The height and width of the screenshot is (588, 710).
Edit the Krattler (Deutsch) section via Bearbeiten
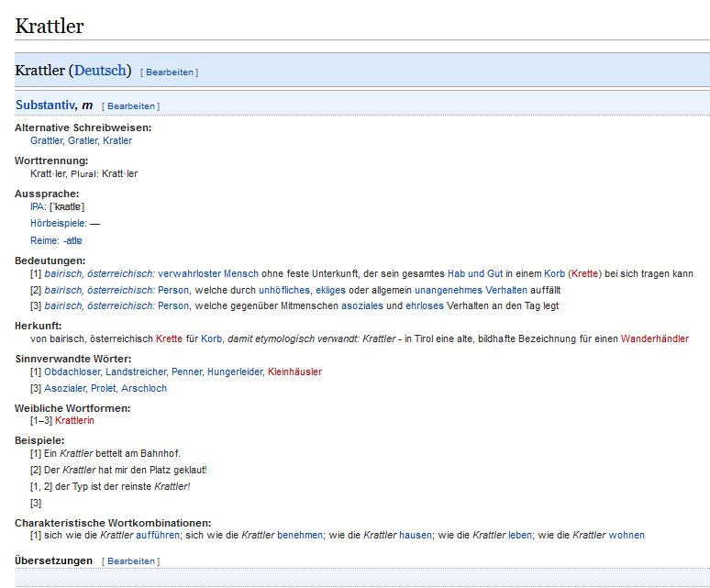pyautogui.click(x=170, y=72)
